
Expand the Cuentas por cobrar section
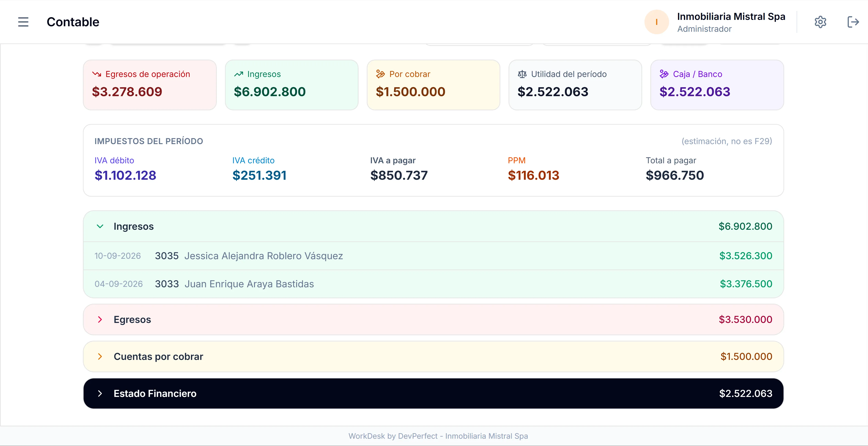(x=433, y=356)
